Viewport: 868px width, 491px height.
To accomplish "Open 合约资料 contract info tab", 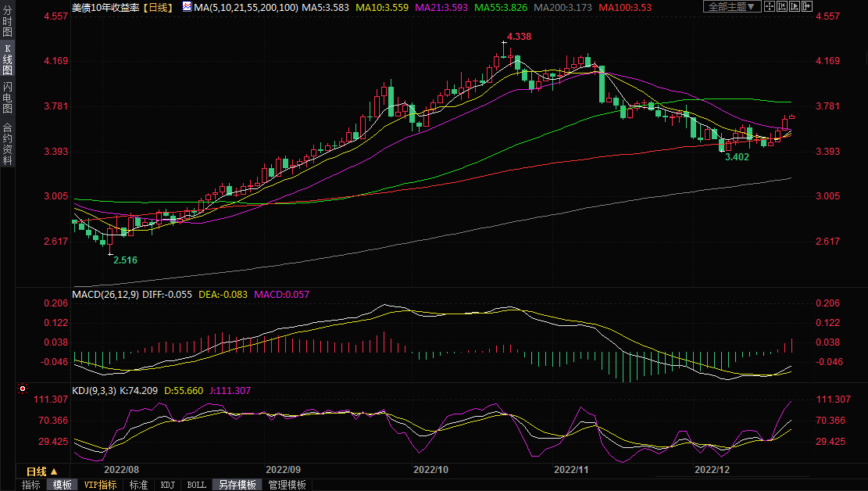I will (x=7, y=144).
